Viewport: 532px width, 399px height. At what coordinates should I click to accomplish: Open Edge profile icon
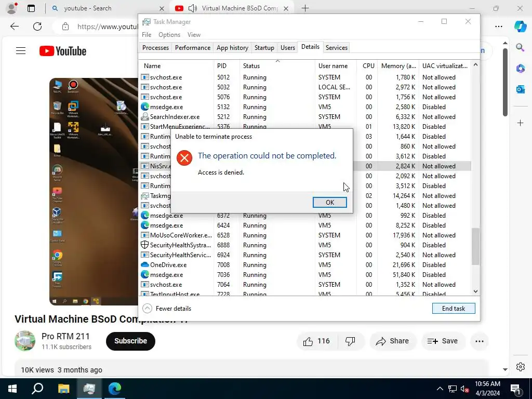(12, 8)
